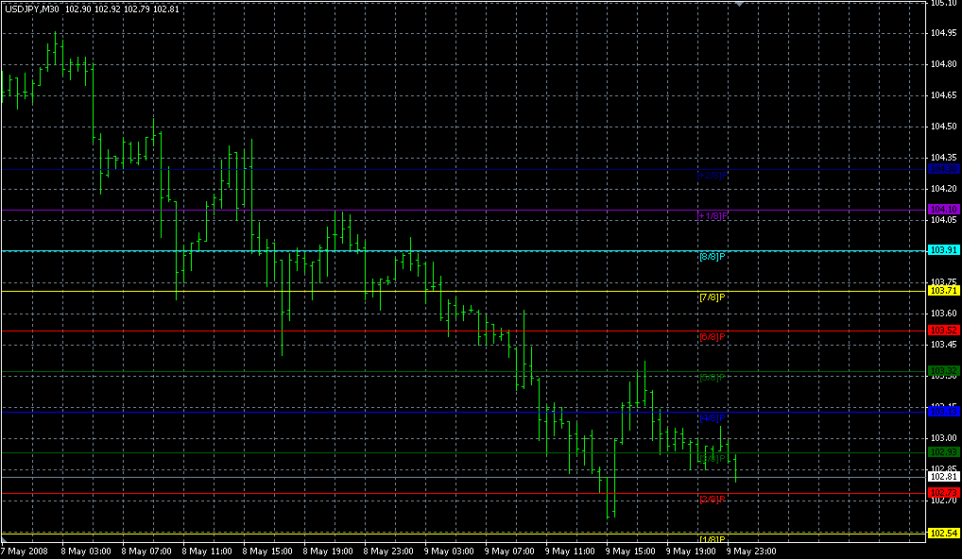
Task: Click the USDJPY,M30 symbol title
Action: click(31, 9)
